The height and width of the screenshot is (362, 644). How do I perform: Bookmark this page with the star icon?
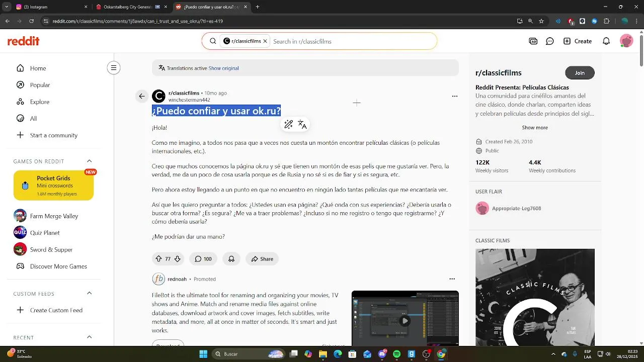541,21
